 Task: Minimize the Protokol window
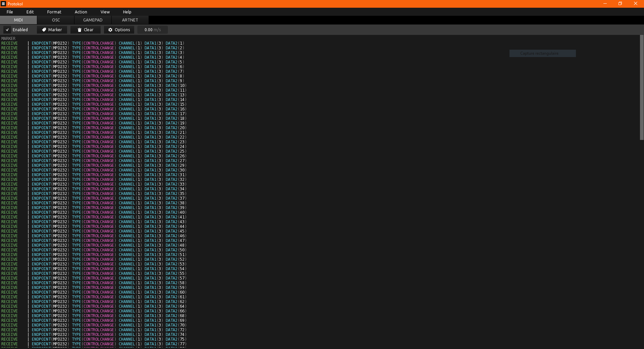point(605,4)
